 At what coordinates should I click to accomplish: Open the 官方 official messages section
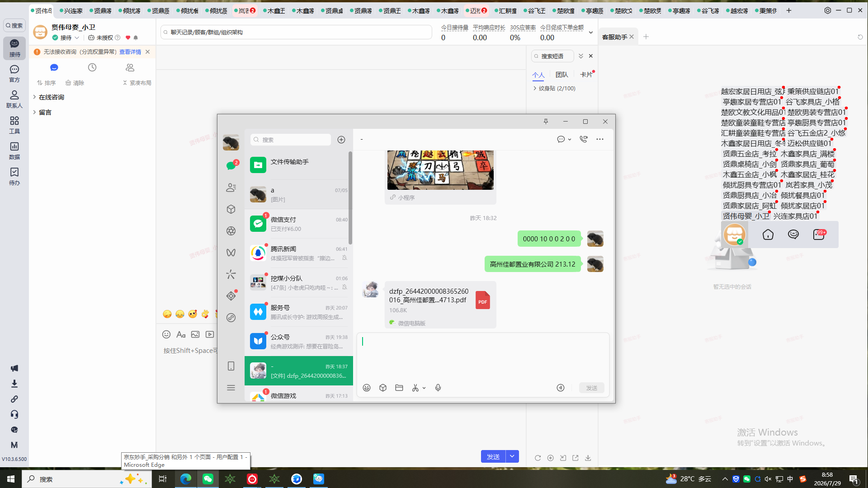click(x=14, y=73)
